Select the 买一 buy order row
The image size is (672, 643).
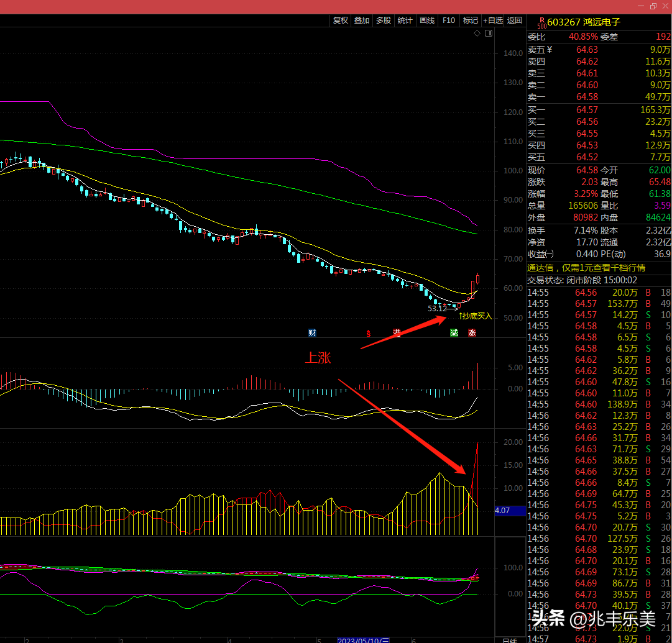[599, 110]
